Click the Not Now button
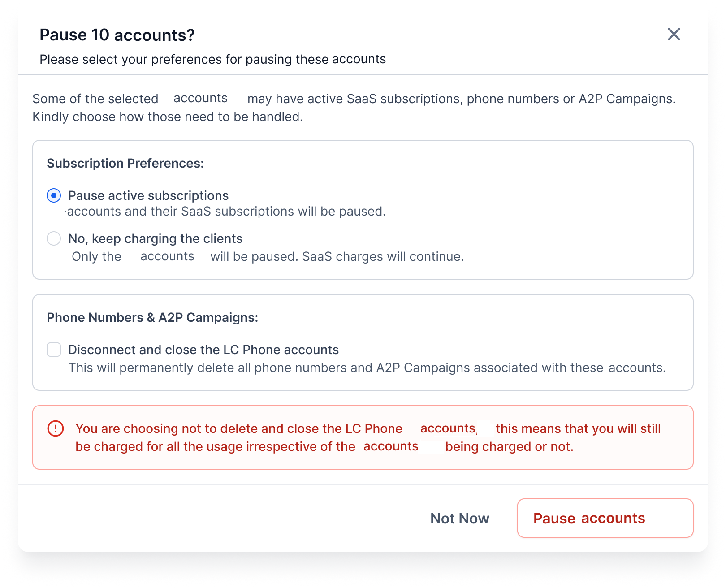Image resolution: width=726 pixels, height=588 pixels. coord(459,518)
